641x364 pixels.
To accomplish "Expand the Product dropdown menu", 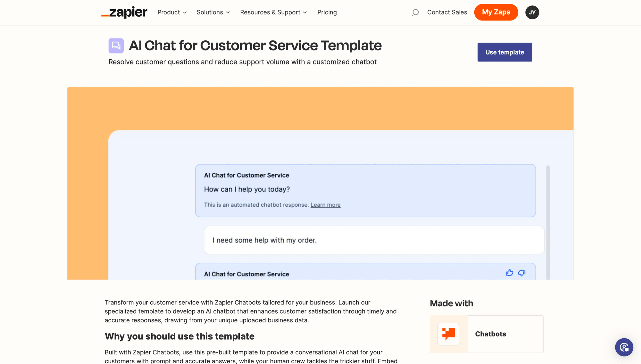I will pos(172,12).
